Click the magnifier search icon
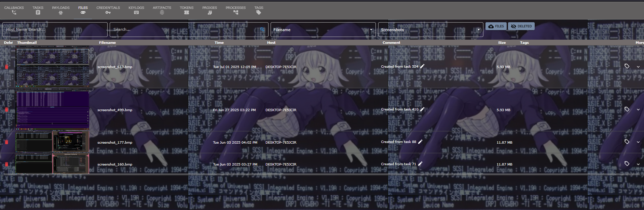Image resolution: width=644 pixels, height=210 pixels. [x=262, y=30]
